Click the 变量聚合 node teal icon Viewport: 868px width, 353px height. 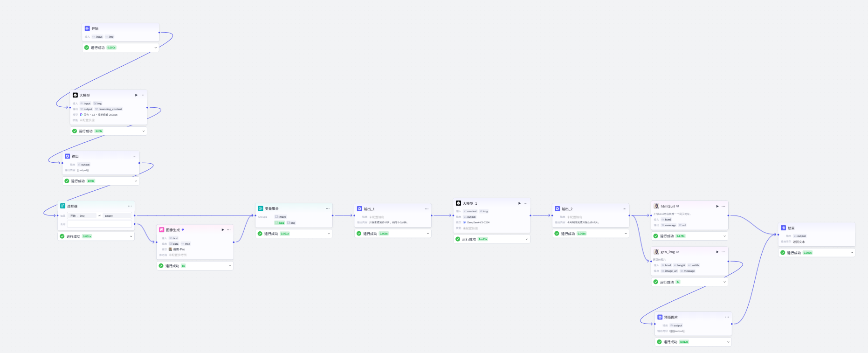click(x=261, y=208)
